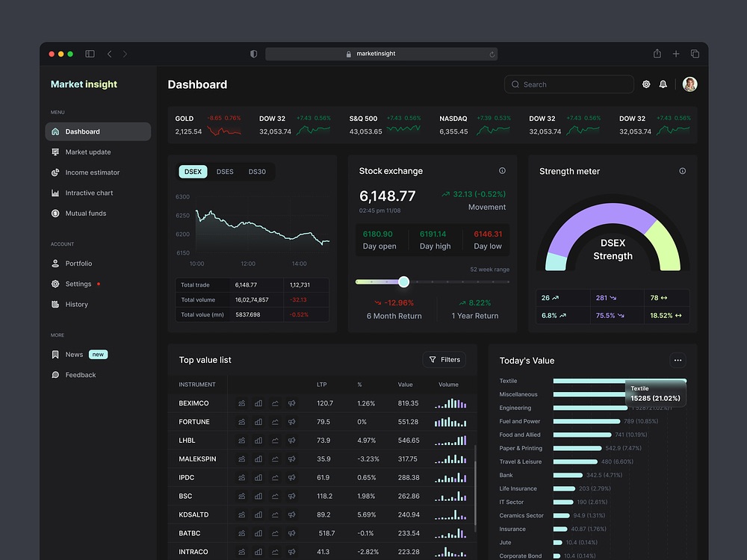
Task: Open Today's Value more options button
Action: click(678, 361)
